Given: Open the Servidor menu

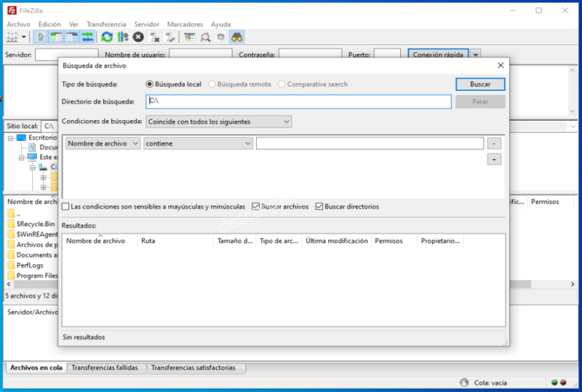Looking at the screenshot, I should click(147, 24).
